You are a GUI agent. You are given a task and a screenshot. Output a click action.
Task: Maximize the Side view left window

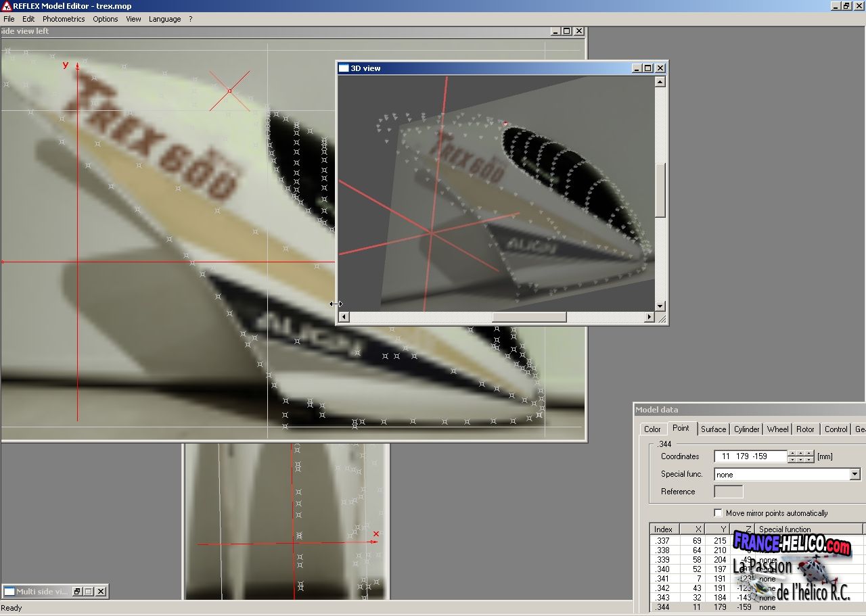tap(566, 31)
